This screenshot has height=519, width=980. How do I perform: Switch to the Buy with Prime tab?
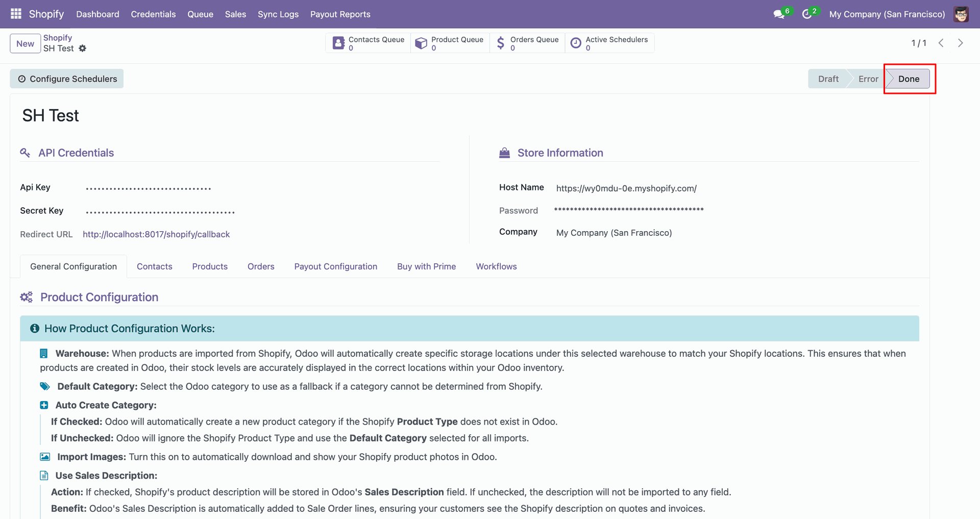(427, 266)
